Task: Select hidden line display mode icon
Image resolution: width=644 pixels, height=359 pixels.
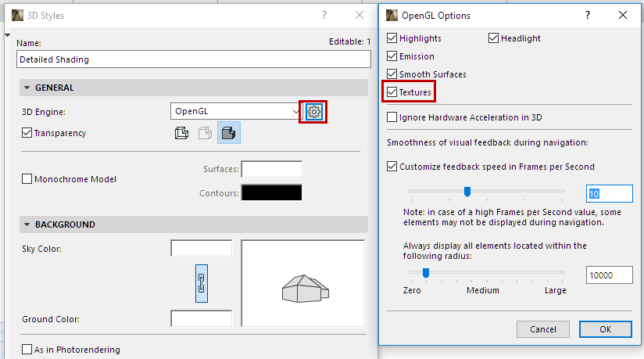Action: [x=205, y=134]
